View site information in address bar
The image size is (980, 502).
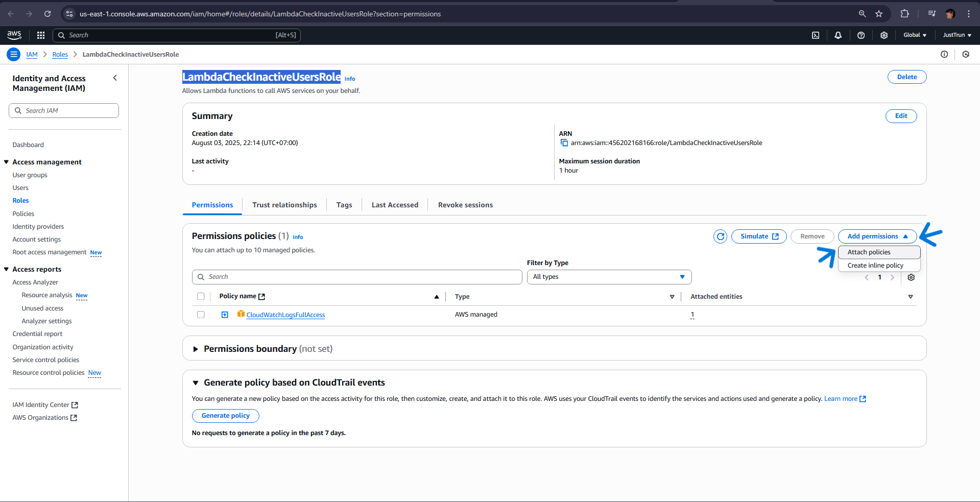(x=69, y=14)
